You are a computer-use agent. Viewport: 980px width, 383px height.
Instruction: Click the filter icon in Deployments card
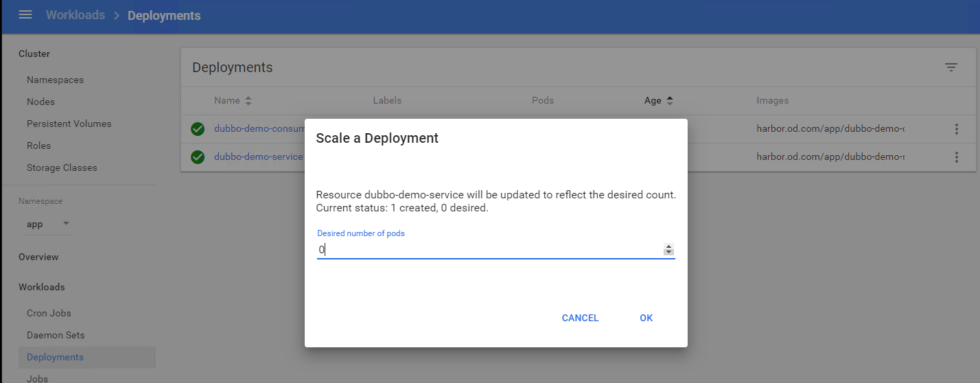(x=950, y=67)
